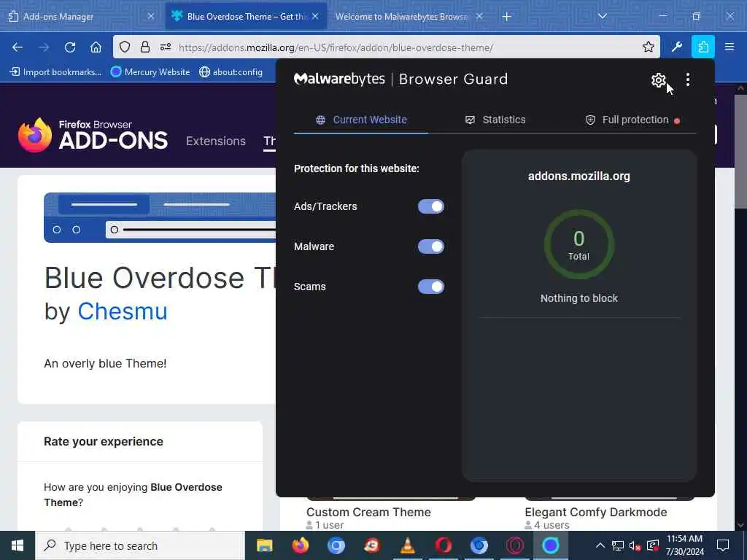Click the Nothing to block text

click(578, 298)
